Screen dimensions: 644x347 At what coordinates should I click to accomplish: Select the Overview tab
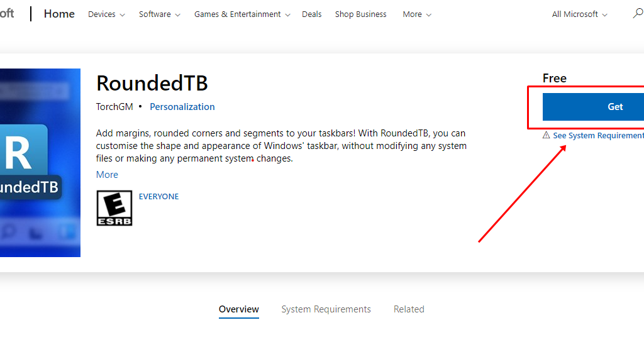pos(239,309)
